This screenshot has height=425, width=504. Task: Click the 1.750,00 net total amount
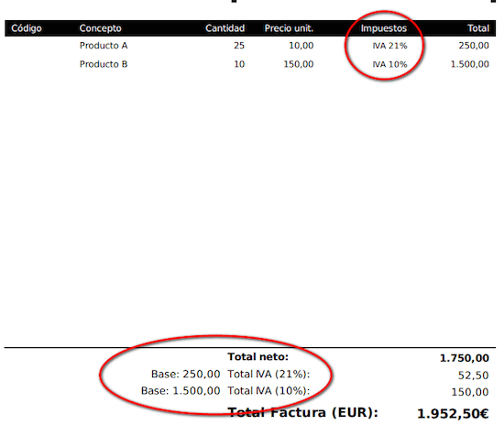tap(465, 358)
